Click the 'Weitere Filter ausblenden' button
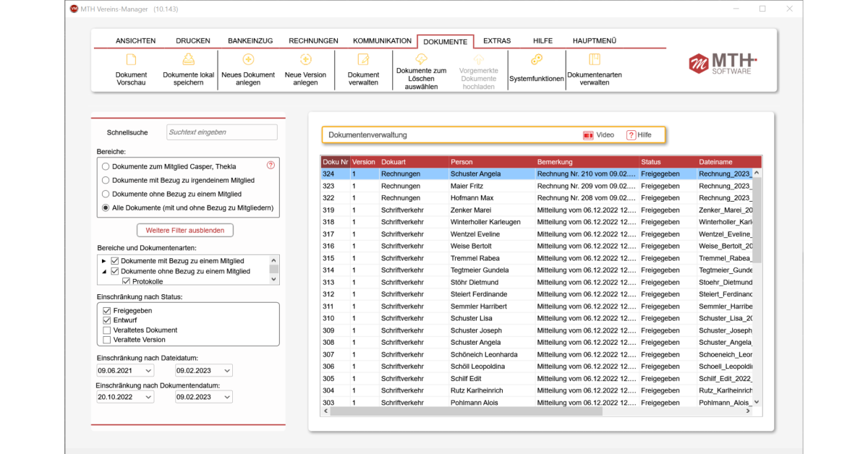Screen dimensions: 868x454 (x=185, y=231)
